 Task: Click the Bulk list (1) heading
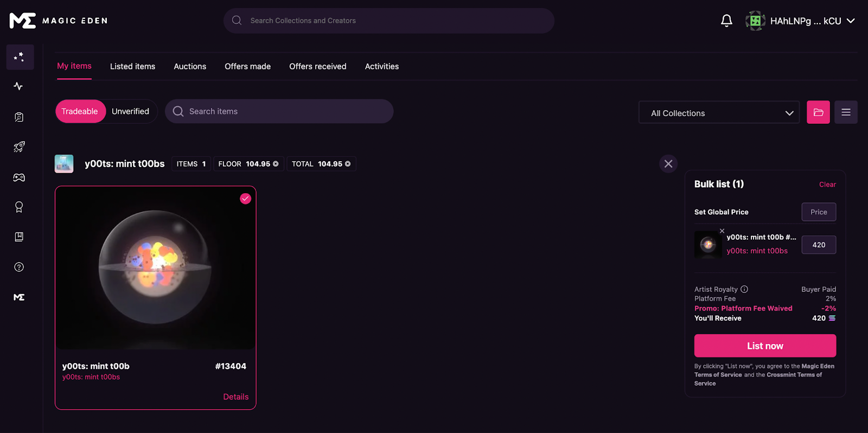tap(719, 184)
